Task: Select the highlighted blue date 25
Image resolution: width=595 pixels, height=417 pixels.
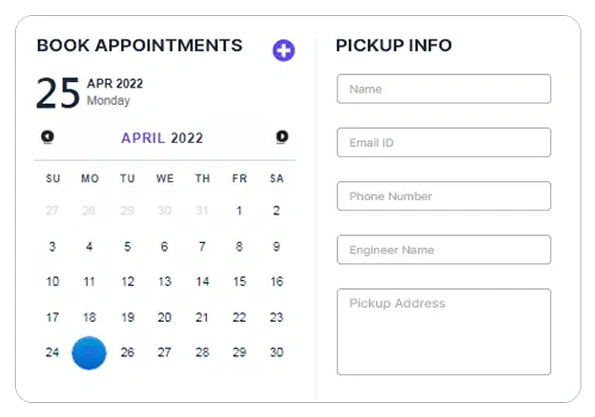Action: (89, 353)
